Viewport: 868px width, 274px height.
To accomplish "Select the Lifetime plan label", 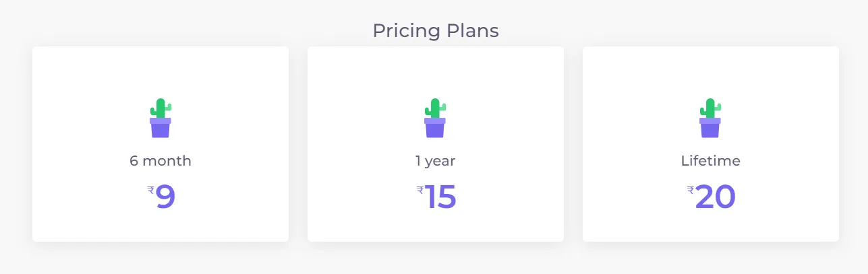I will (711, 162).
